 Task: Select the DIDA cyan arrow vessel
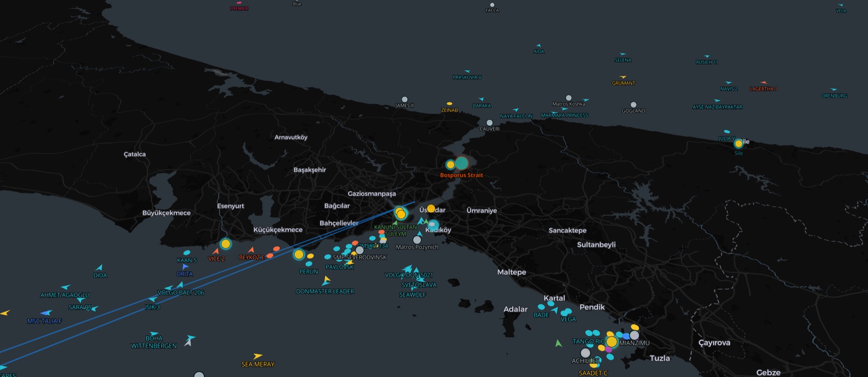coord(99,268)
